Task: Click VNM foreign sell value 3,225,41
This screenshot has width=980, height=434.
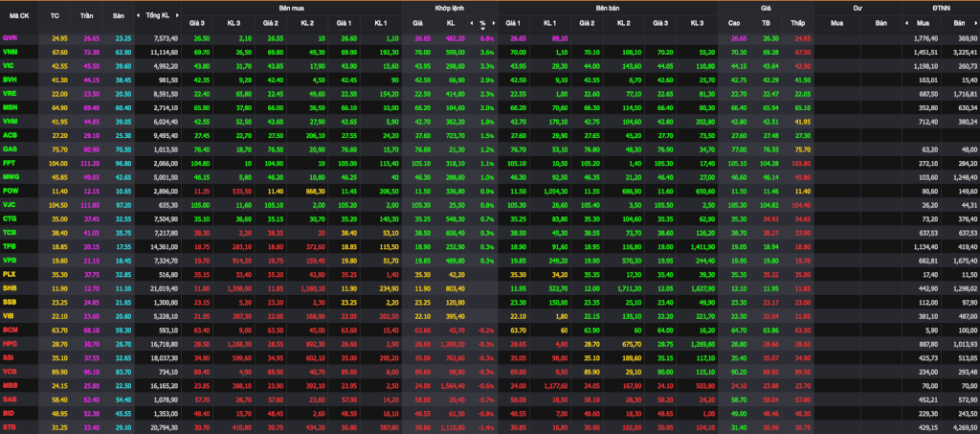Action: [x=967, y=52]
